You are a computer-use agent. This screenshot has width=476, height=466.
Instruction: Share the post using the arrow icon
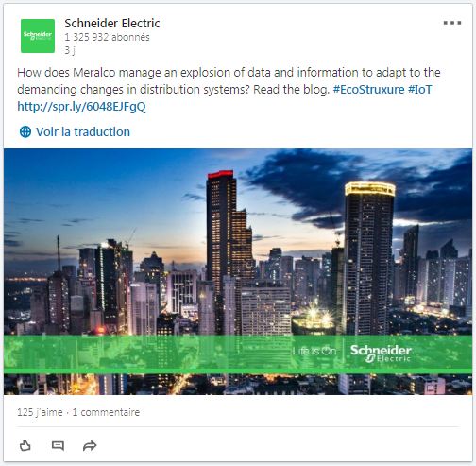90,446
